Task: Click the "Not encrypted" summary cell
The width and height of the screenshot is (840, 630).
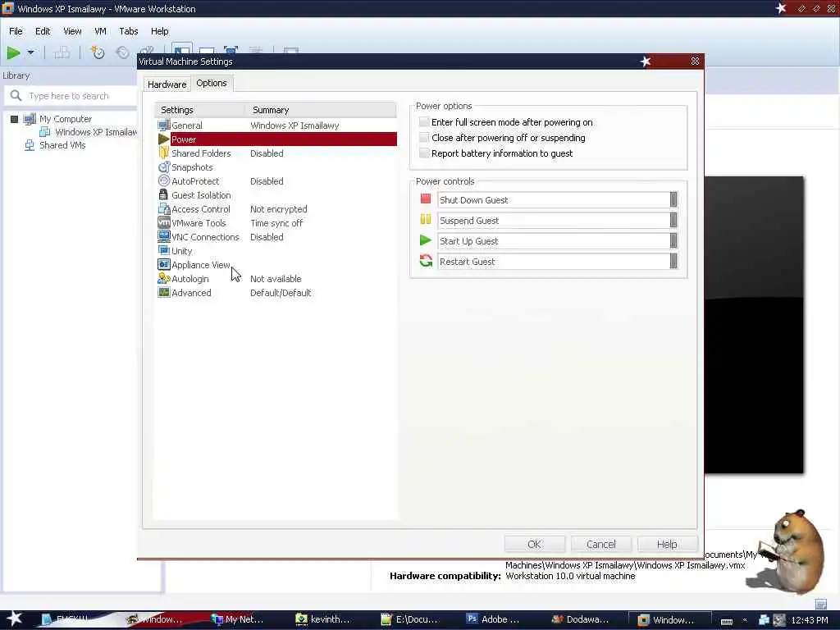Action: (279, 209)
